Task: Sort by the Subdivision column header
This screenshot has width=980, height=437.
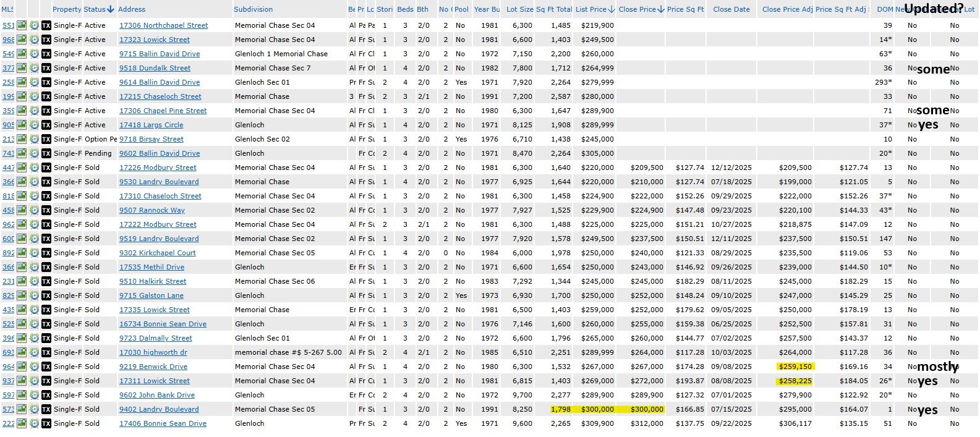Action: point(253,9)
